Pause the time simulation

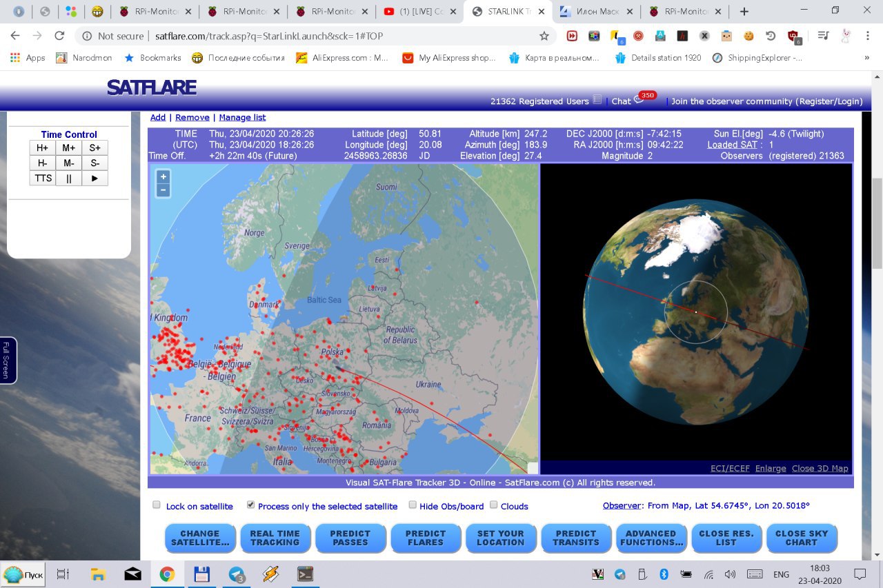tap(69, 178)
